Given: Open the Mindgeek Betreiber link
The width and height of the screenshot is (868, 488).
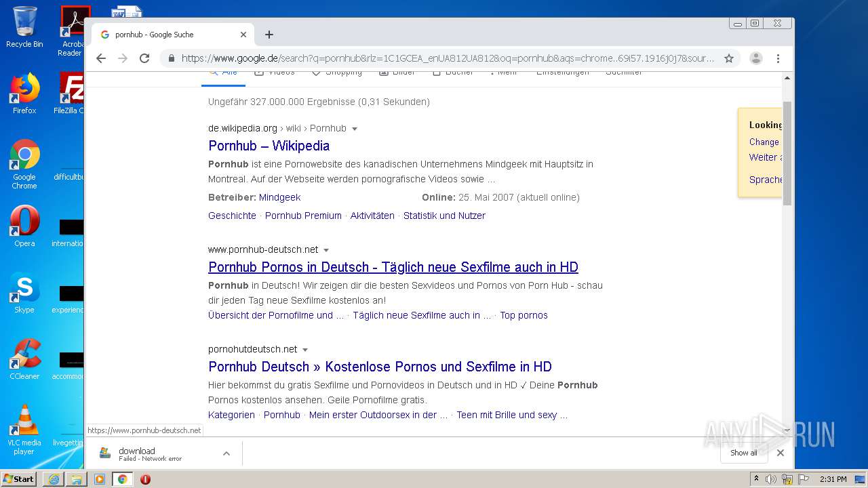Looking at the screenshot, I should [279, 197].
